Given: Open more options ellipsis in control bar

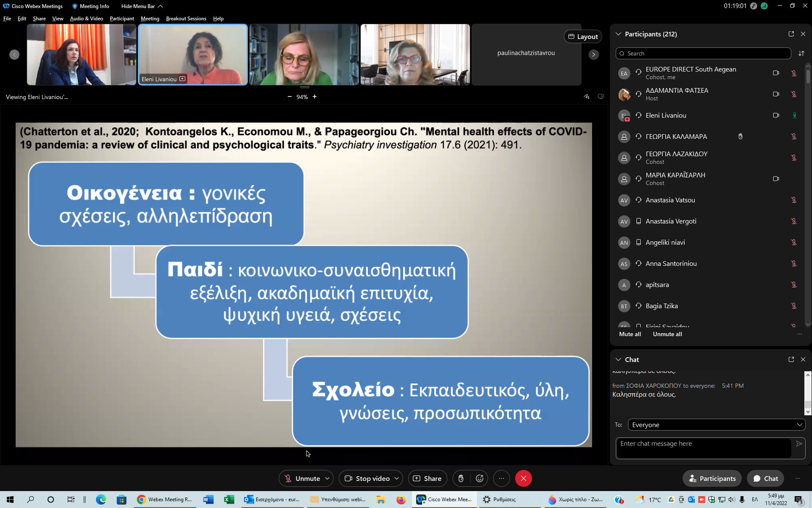Looking at the screenshot, I should (502, 478).
